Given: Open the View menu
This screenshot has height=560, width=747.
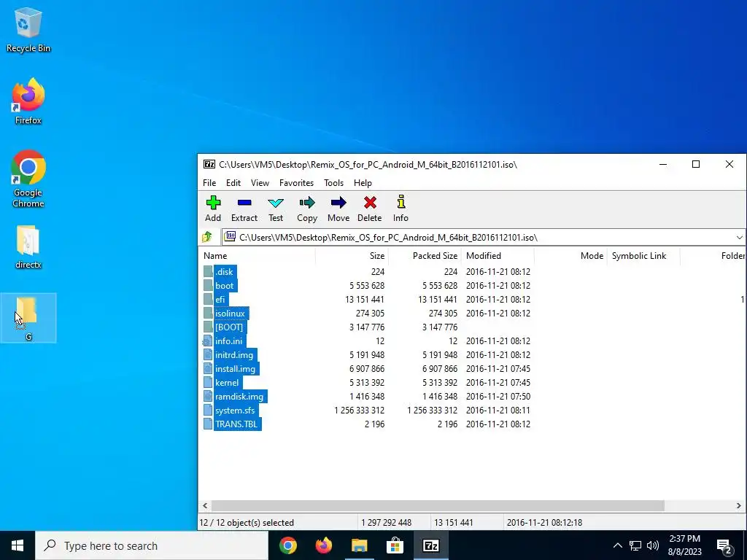Looking at the screenshot, I should coord(260,183).
